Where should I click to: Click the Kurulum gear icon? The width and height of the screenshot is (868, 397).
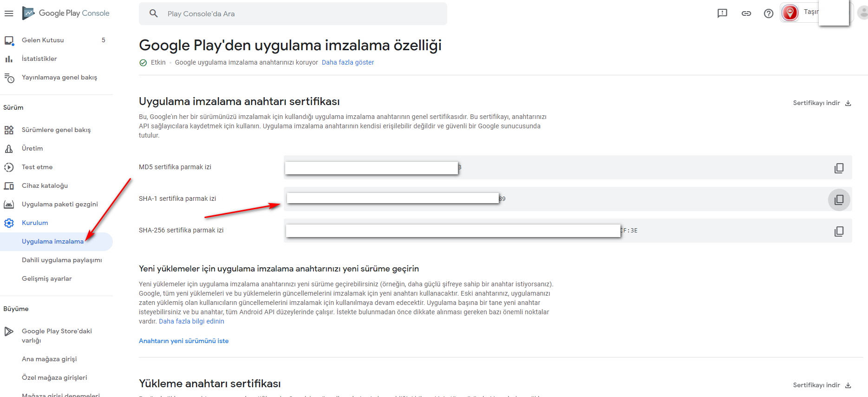pyautogui.click(x=9, y=223)
